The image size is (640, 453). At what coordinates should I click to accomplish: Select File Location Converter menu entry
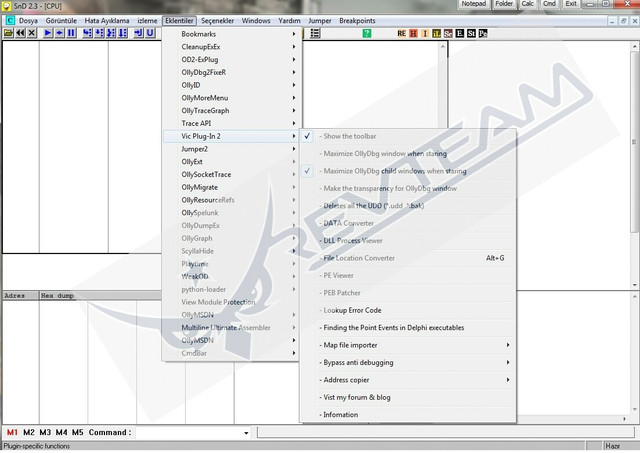[x=408, y=258]
